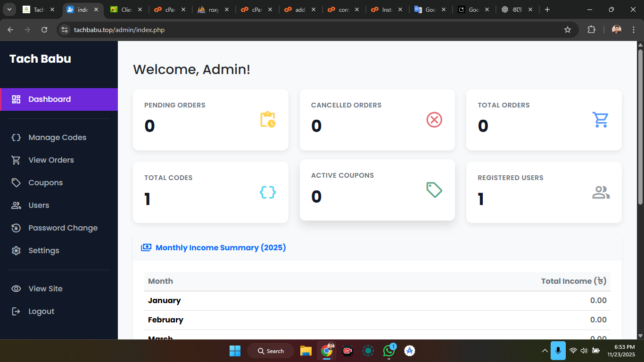The image size is (644, 362).
Task: Open the Coupons section
Action: [x=45, y=183]
